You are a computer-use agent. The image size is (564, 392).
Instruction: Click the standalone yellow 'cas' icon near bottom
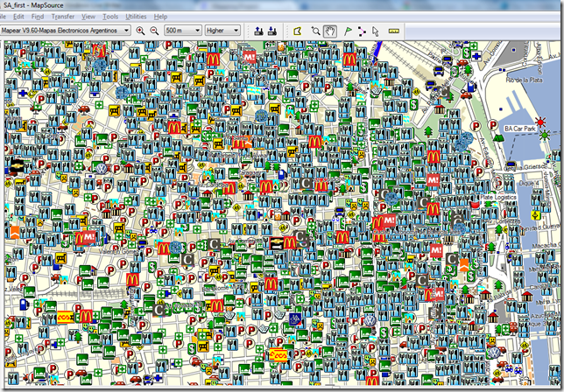pos(278,355)
